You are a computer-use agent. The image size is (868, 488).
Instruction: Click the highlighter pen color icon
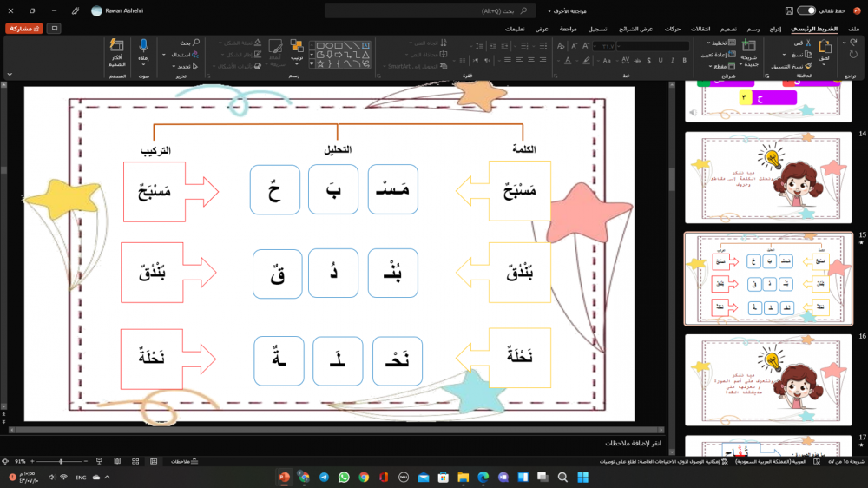586,61
